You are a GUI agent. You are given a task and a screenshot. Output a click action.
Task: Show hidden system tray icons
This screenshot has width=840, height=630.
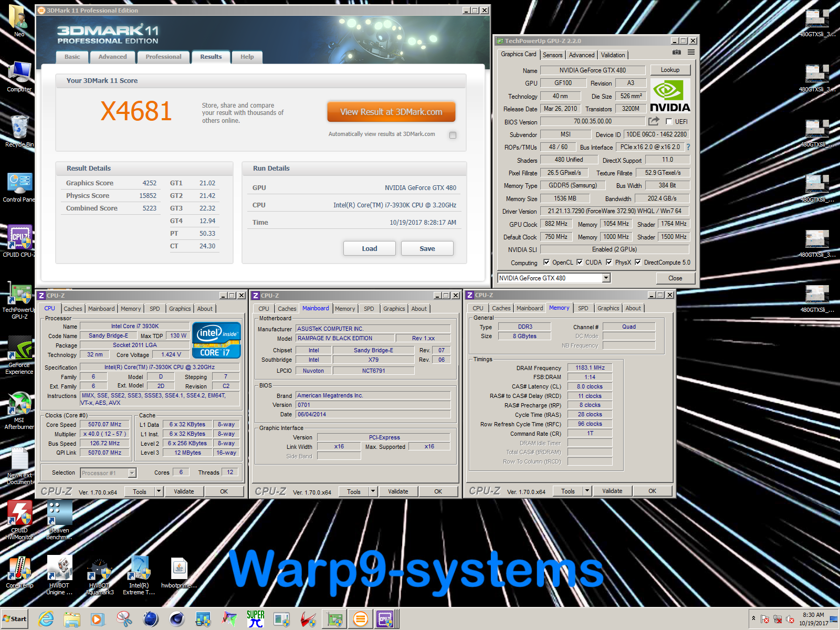click(753, 618)
